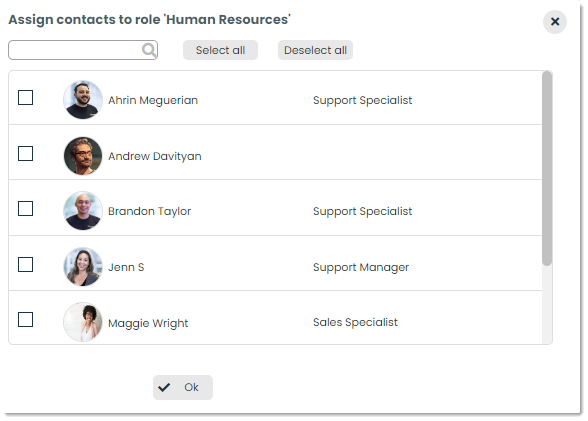Click Maggie Wright's profile photo

pyautogui.click(x=83, y=322)
